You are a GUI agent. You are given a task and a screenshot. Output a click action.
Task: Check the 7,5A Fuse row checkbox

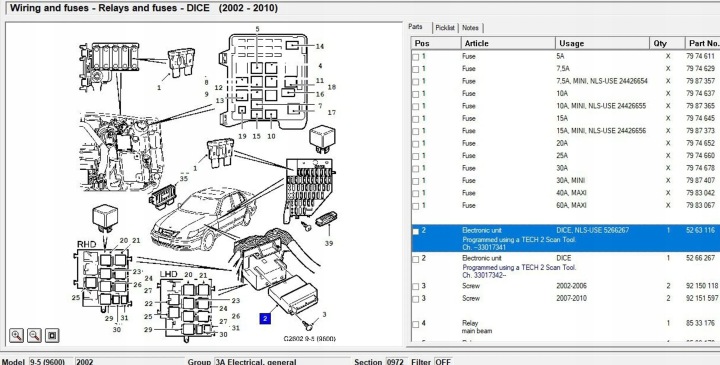click(416, 69)
